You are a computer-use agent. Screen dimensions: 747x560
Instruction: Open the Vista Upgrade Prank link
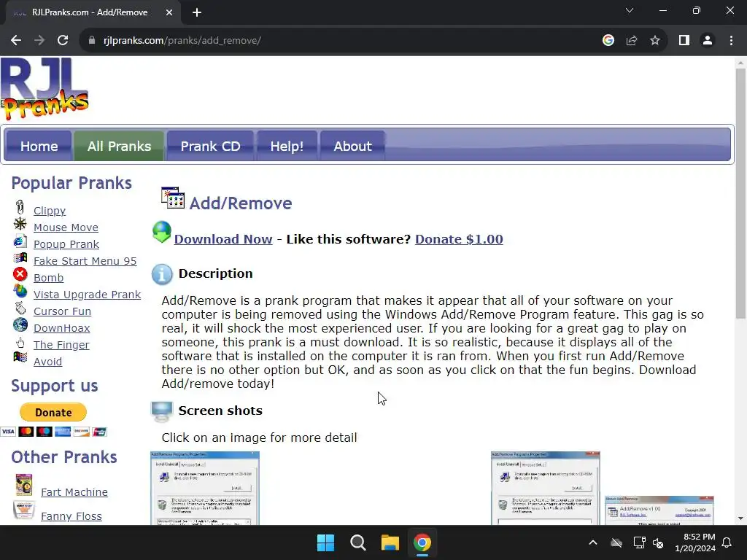pos(88,295)
